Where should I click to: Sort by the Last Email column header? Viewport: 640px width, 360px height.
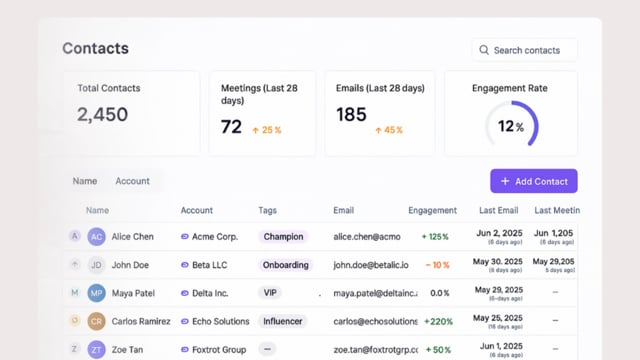point(498,210)
